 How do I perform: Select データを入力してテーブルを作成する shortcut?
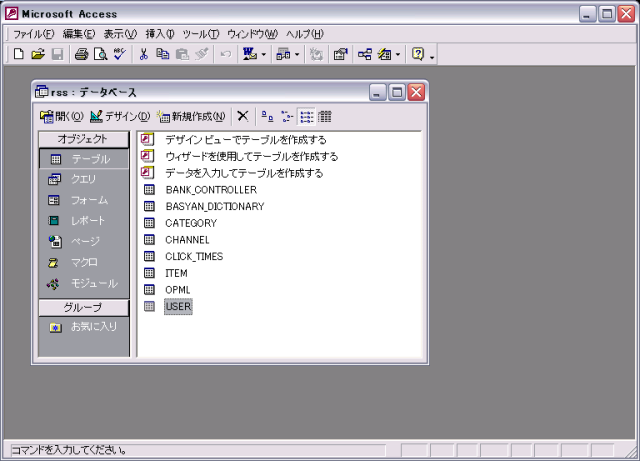[232, 173]
